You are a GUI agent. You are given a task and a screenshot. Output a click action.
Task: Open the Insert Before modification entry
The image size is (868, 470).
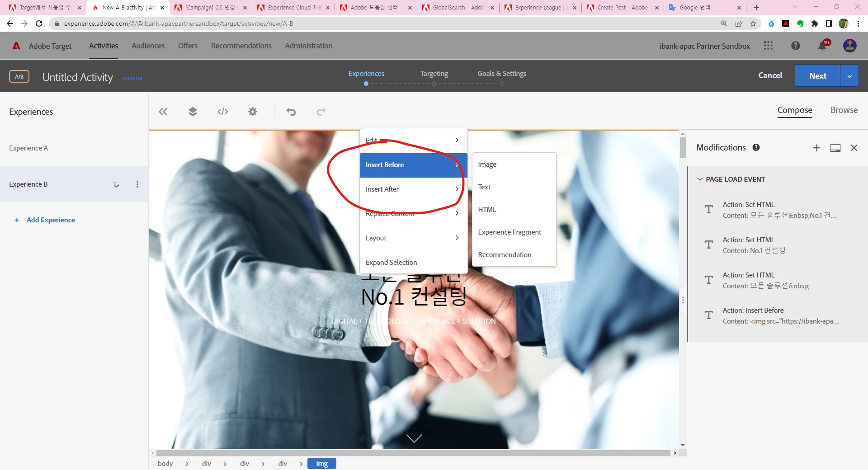tap(778, 316)
